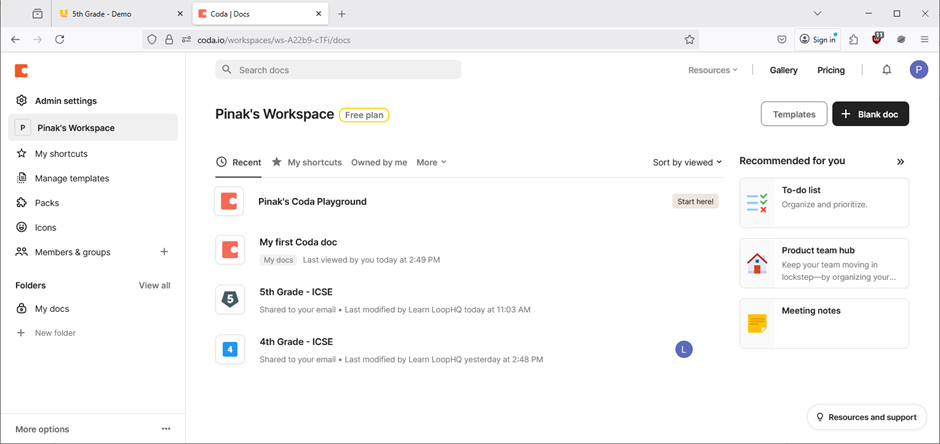Collapse Recommended panel with double chevron
The width and height of the screenshot is (940, 444).
(x=900, y=161)
